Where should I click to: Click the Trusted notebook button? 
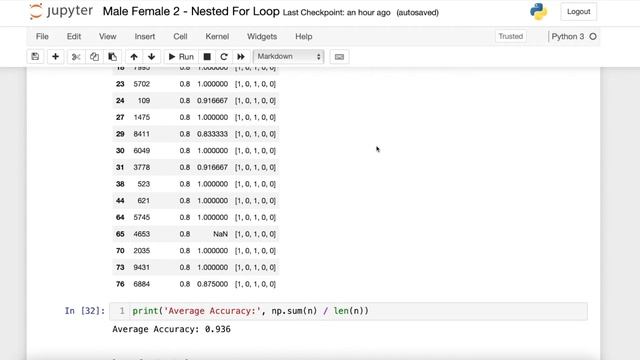point(511,36)
